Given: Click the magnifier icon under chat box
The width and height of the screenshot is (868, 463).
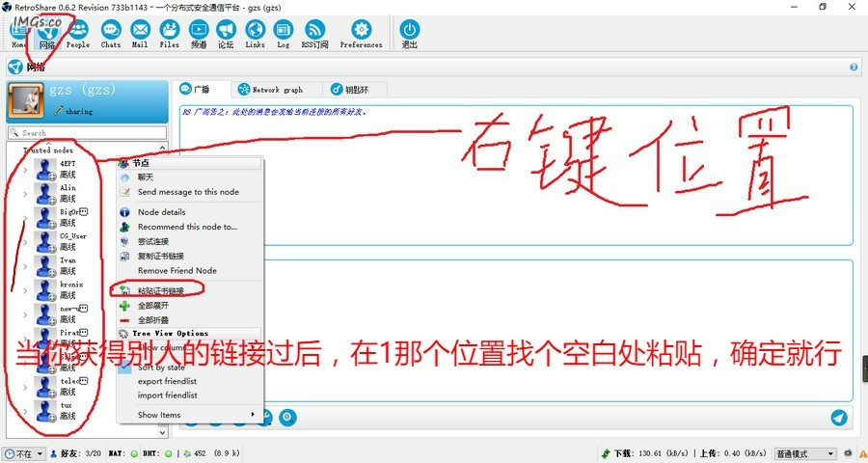Looking at the screenshot, I should [x=287, y=417].
